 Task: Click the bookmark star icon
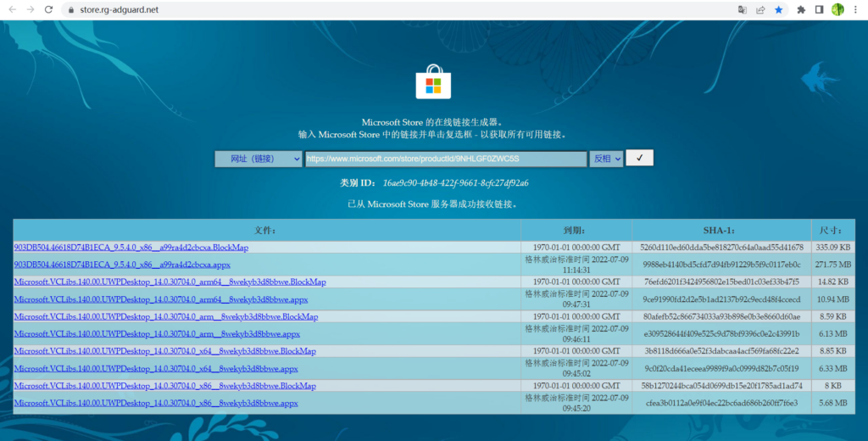click(779, 9)
